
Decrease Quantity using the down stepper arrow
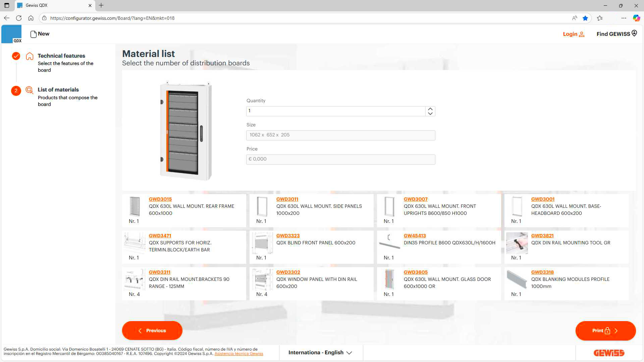coord(430,114)
